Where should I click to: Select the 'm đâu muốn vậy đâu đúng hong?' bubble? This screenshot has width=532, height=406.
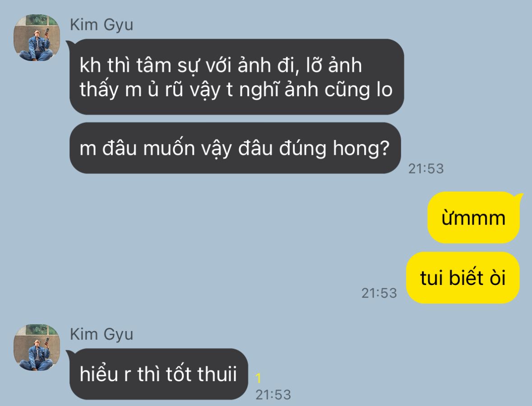click(x=235, y=148)
